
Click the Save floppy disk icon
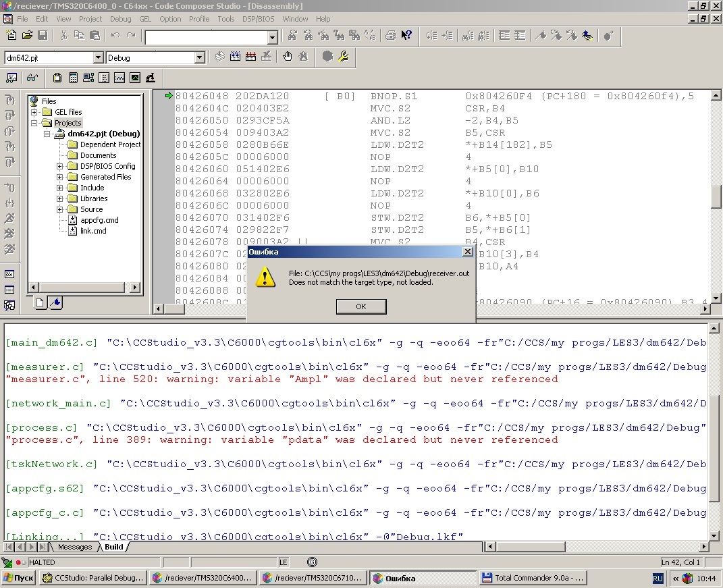[43, 36]
